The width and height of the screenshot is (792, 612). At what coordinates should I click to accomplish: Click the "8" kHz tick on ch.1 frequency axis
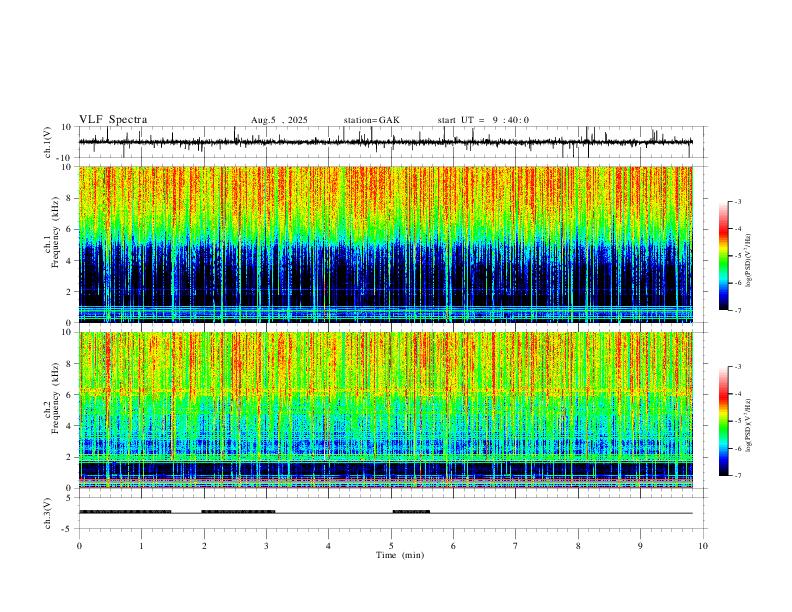[x=70, y=198]
